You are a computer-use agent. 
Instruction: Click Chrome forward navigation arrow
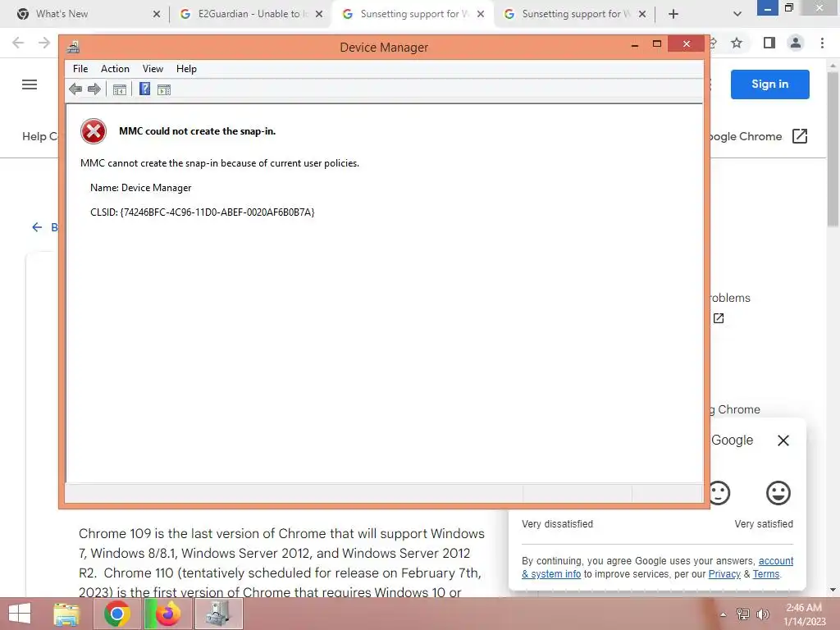pyautogui.click(x=44, y=43)
